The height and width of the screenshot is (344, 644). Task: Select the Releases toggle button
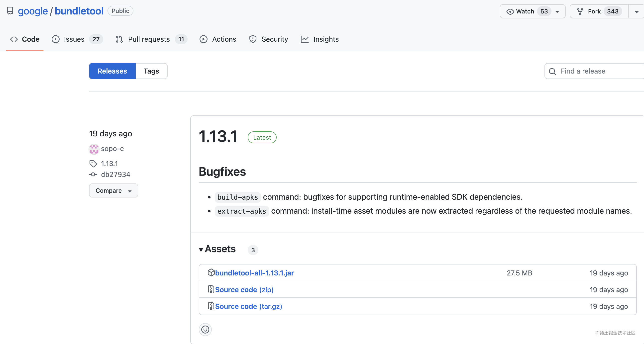point(112,71)
